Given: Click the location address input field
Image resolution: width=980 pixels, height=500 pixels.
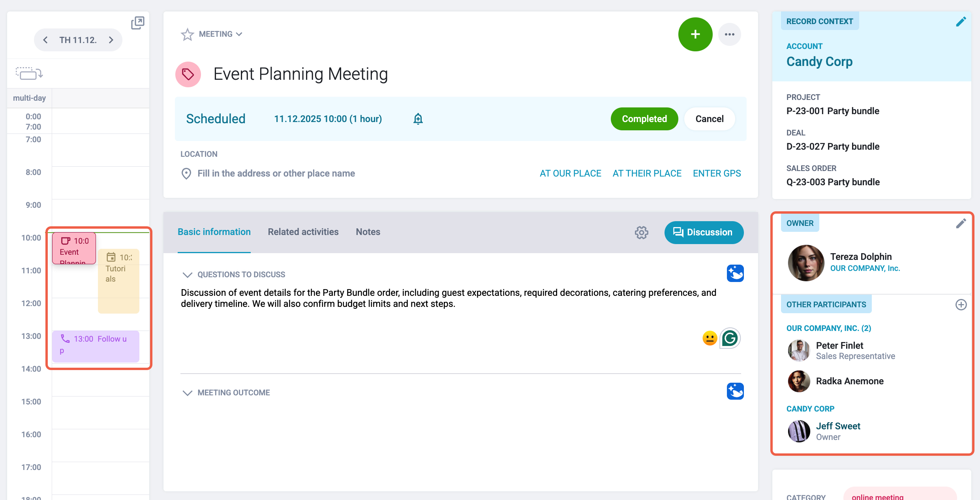Looking at the screenshot, I should click(276, 173).
